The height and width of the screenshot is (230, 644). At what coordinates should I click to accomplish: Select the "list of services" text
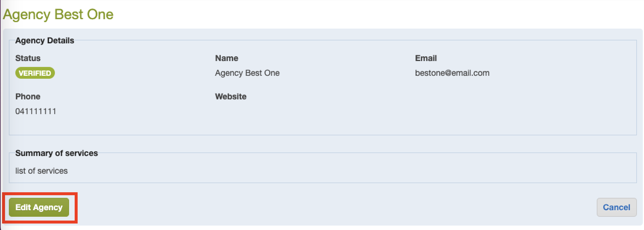click(x=41, y=171)
